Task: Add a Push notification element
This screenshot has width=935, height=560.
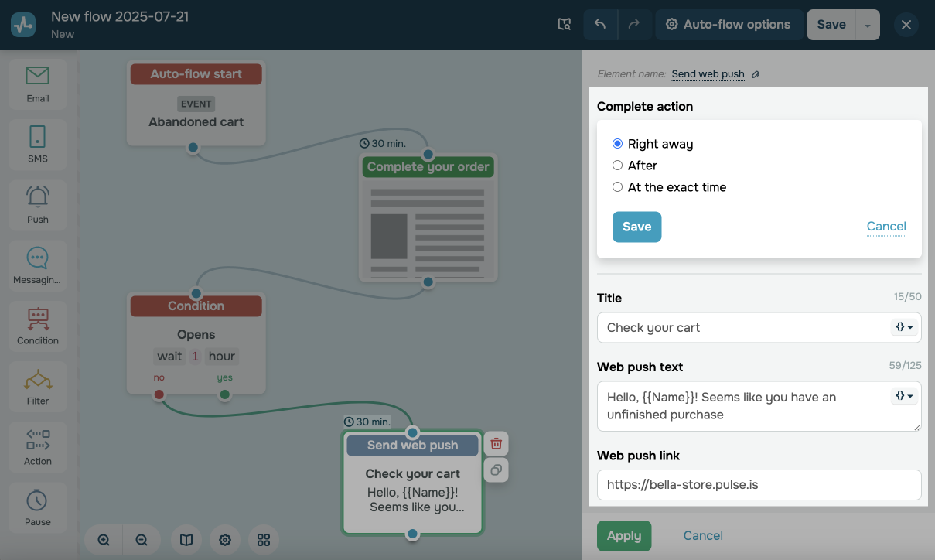Action: 37,204
